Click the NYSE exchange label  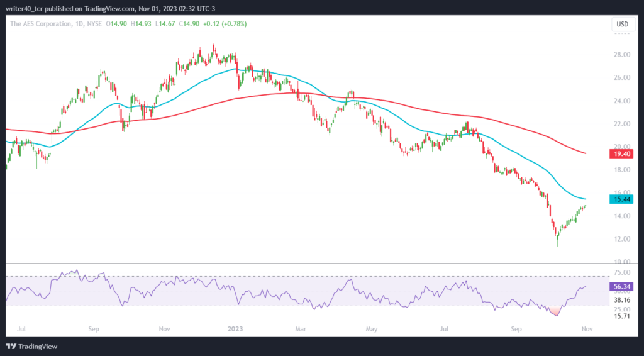coord(94,24)
